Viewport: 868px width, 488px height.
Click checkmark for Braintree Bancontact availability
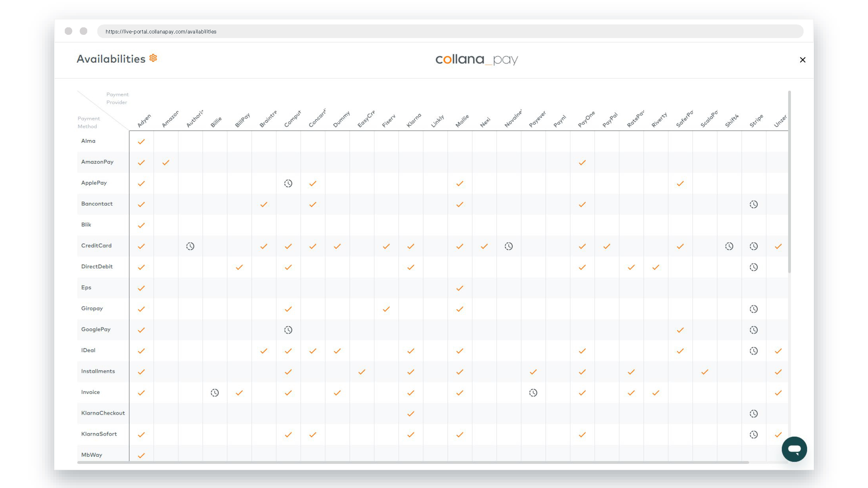264,204
